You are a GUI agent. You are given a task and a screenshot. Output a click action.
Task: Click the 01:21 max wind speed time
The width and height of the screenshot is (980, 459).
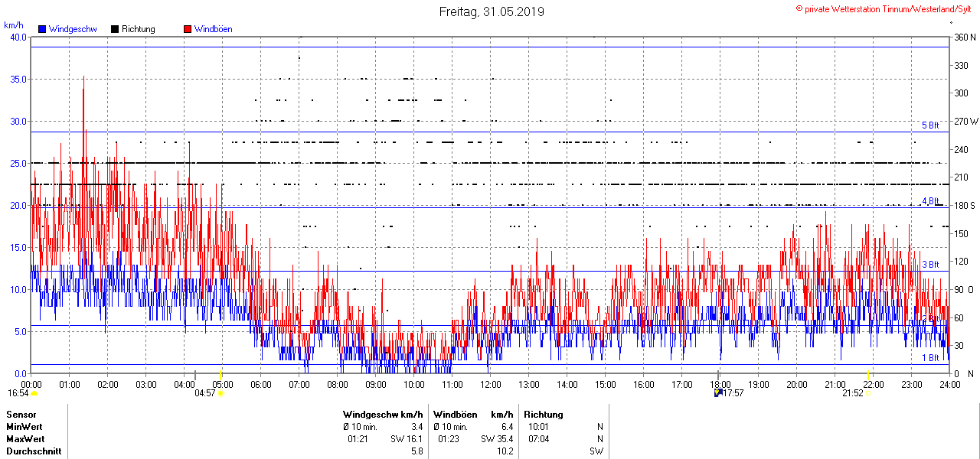coord(358,439)
